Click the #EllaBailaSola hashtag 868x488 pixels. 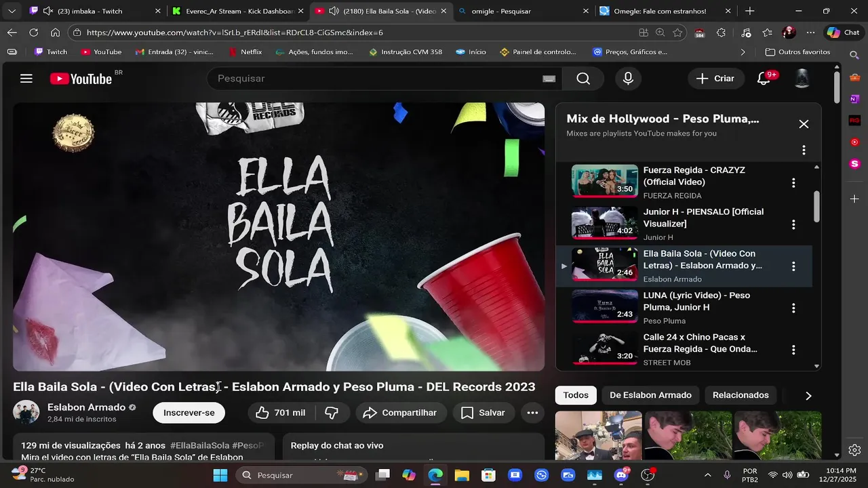click(x=199, y=445)
